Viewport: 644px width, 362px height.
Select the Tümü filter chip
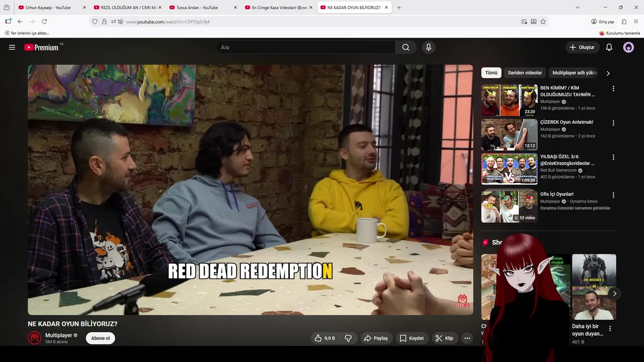pyautogui.click(x=491, y=73)
